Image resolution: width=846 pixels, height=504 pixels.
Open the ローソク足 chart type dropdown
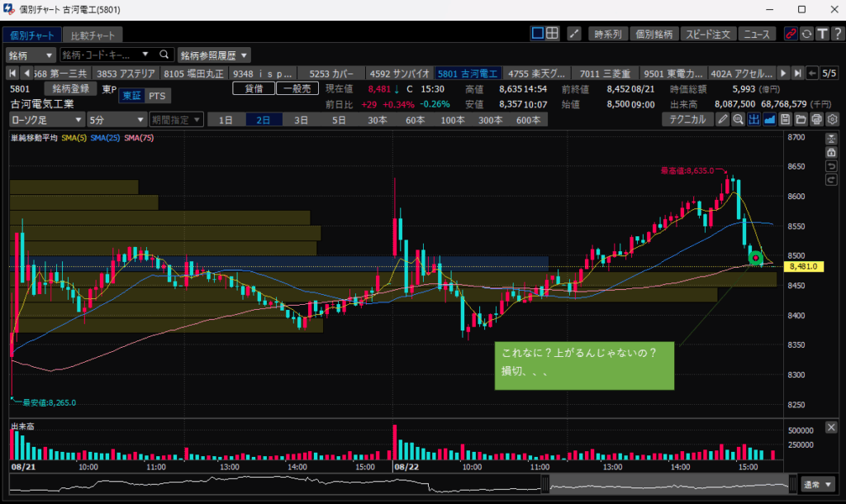46,120
